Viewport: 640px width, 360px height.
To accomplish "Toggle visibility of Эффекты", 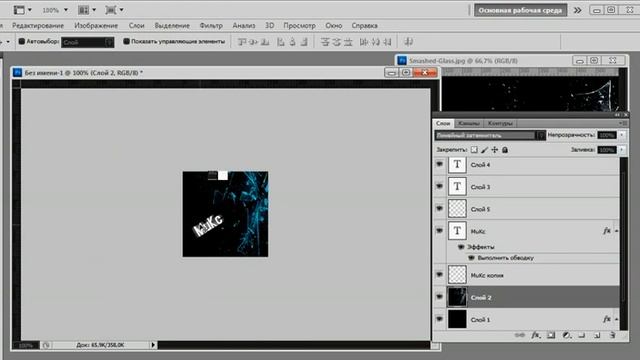I will coord(461,247).
